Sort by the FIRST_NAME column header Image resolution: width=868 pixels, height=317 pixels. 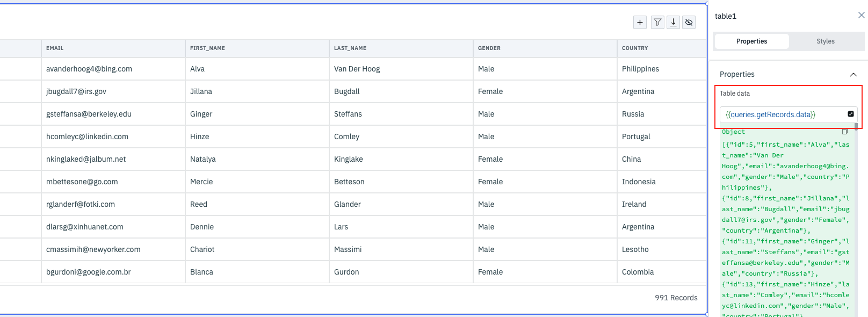tap(207, 48)
